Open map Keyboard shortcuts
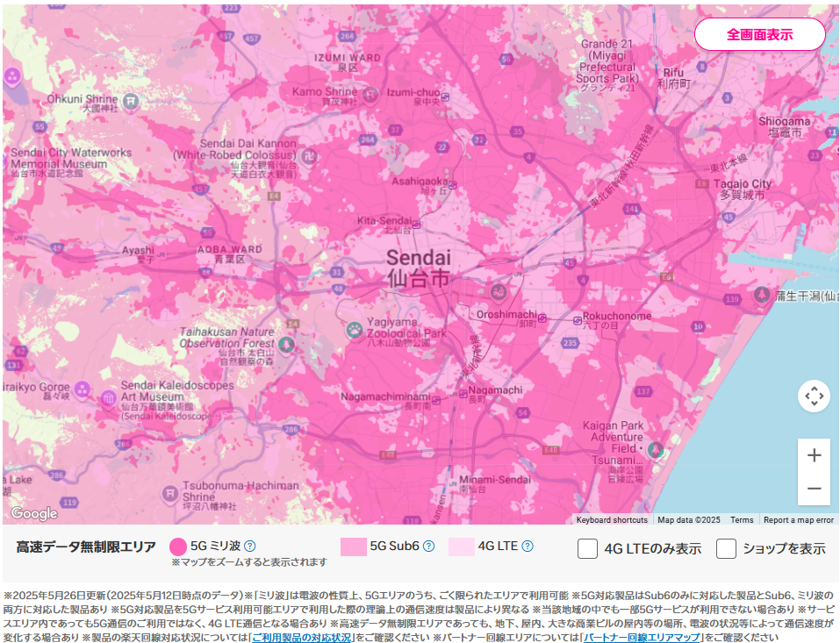This screenshot has height=643, width=840. (x=612, y=520)
